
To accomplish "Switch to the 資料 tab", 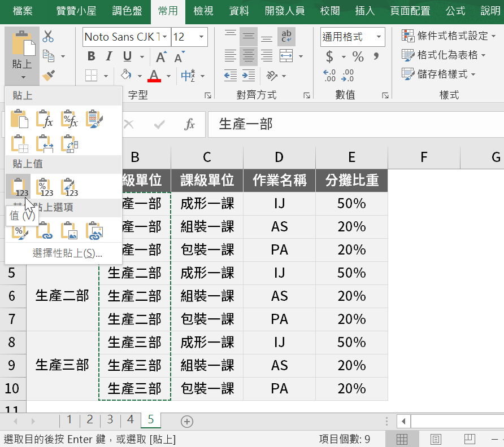I will pyautogui.click(x=239, y=11).
